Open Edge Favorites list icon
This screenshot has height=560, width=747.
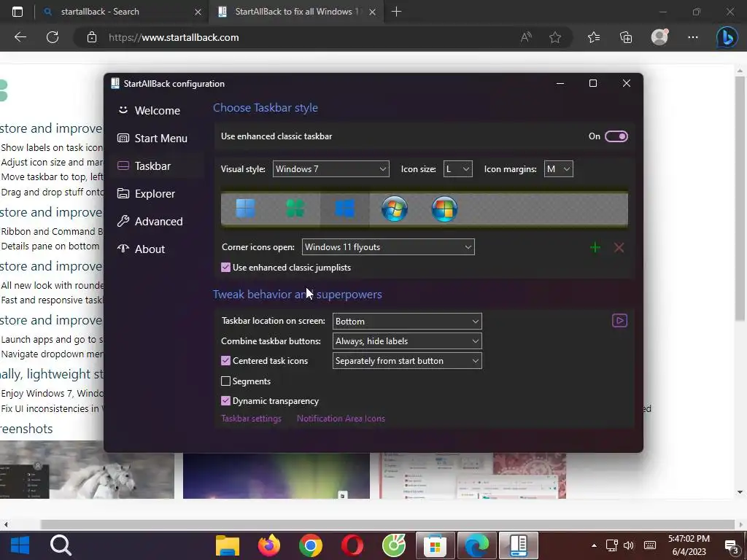[594, 37]
